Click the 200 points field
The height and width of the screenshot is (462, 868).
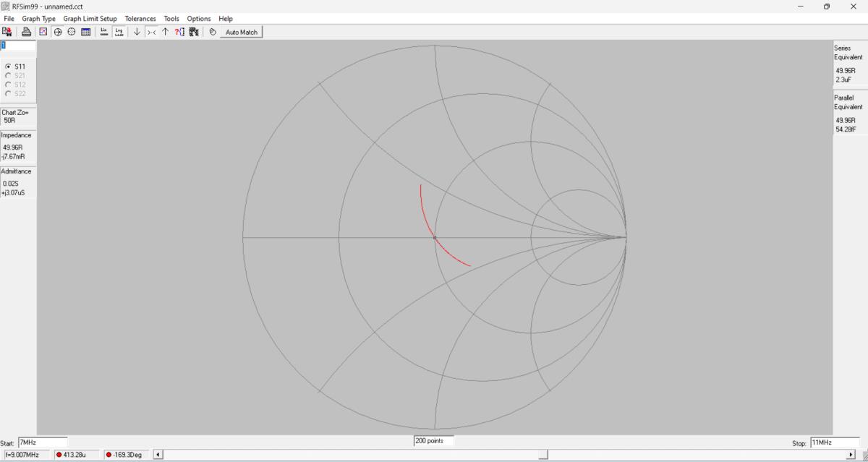(x=433, y=440)
